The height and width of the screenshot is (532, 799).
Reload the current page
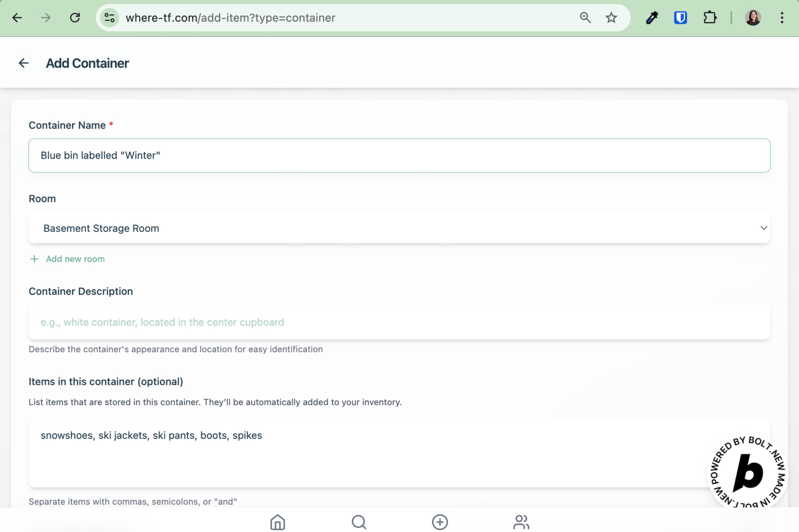point(75,18)
